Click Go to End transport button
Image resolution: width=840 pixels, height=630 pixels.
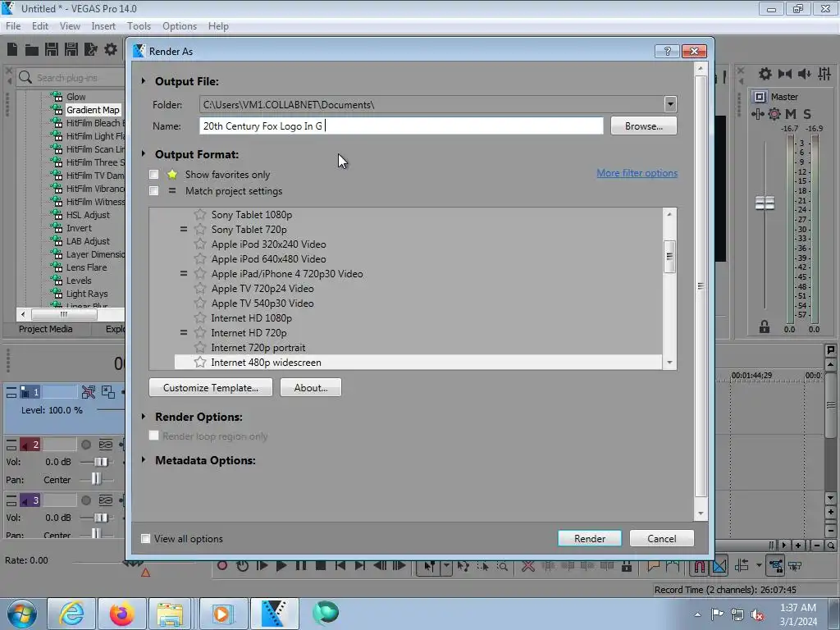click(360, 566)
